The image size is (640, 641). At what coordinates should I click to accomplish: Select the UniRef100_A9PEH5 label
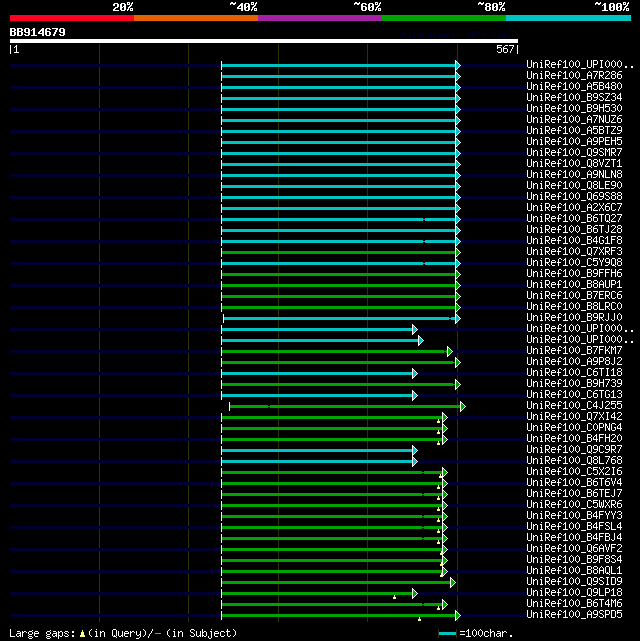click(574, 142)
